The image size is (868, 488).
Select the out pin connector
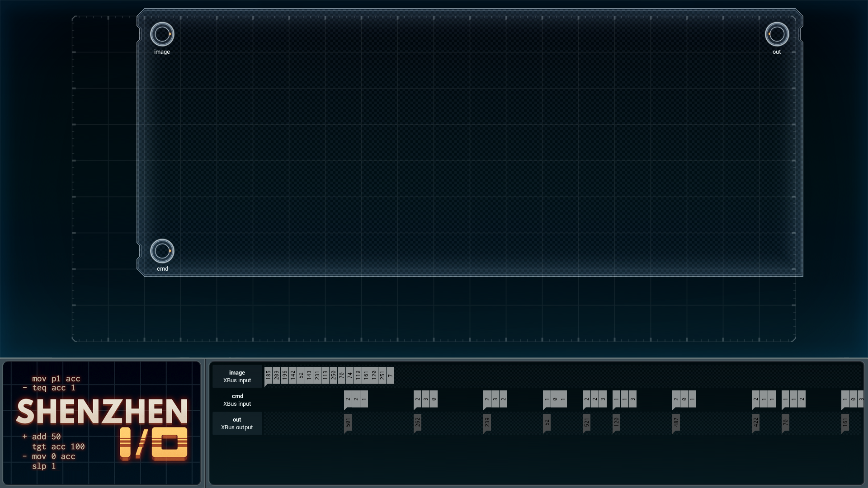click(777, 34)
